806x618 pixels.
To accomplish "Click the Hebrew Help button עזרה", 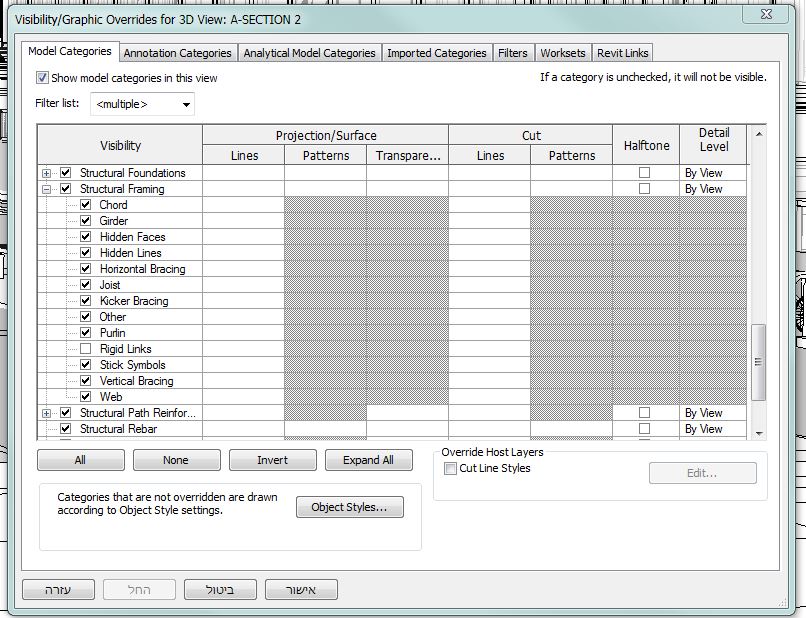I will click(x=58, y=590).
